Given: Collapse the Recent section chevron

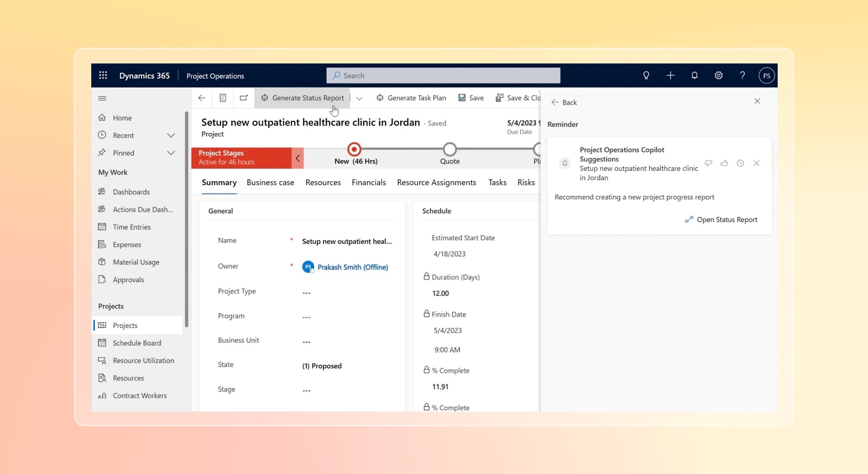Looking at the screenshot, I should [171, 135].
